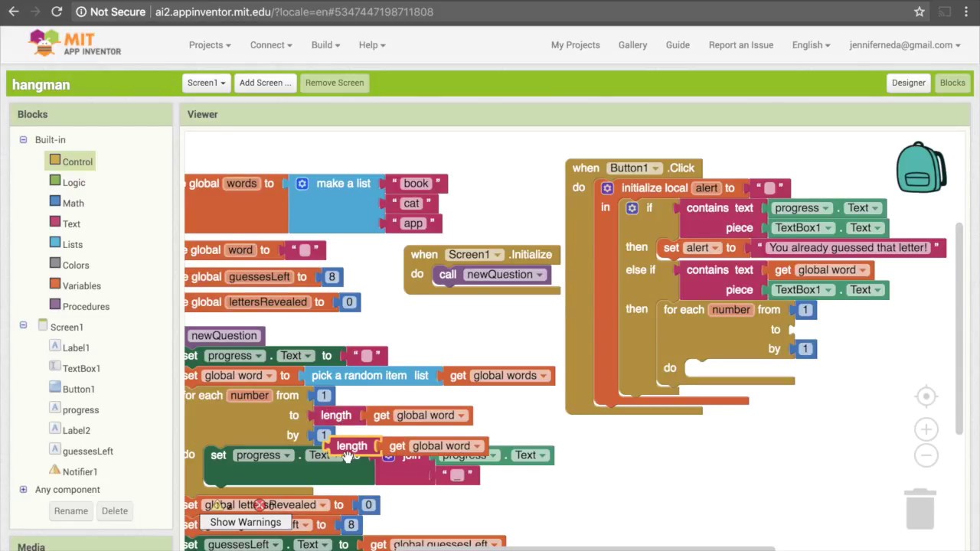Click the Label1 component icon
Viewport: 980px width, 551px height.
[x=54, y=346]
